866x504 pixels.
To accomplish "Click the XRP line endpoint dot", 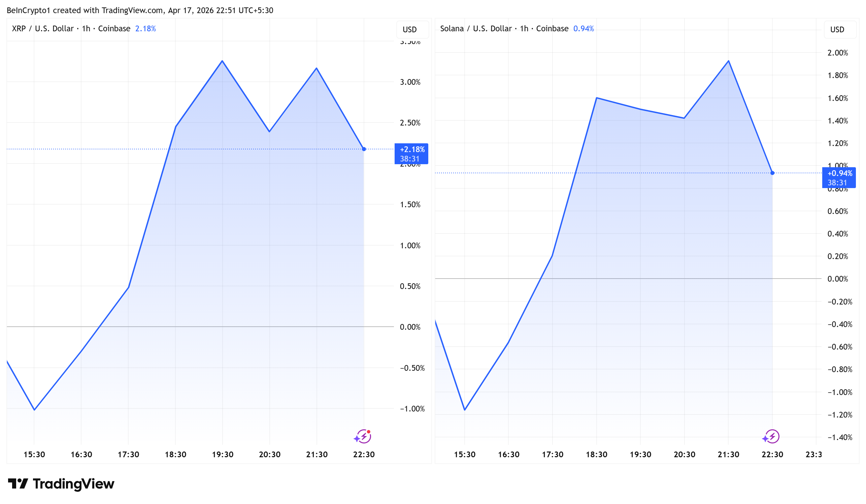I will 364,149.
